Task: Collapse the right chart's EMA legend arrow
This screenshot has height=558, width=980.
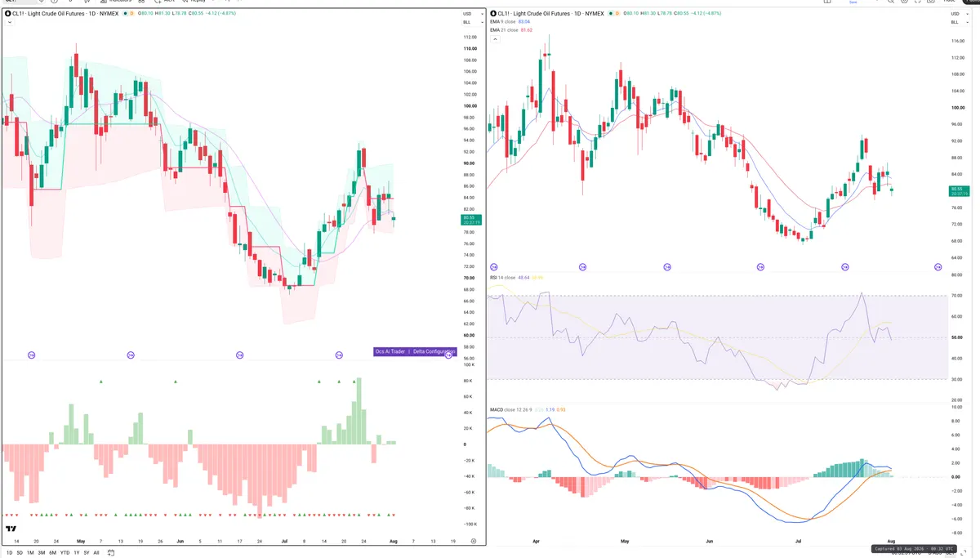Action: [493, 38]
